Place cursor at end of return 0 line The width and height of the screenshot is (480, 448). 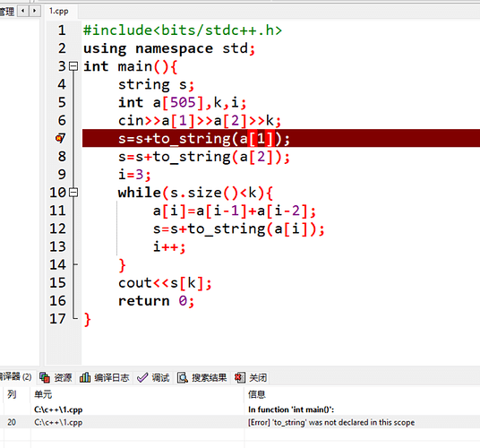coord(195,301)
